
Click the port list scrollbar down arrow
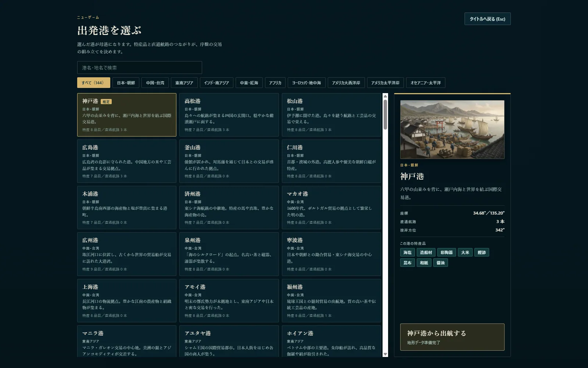click(385, 354)
